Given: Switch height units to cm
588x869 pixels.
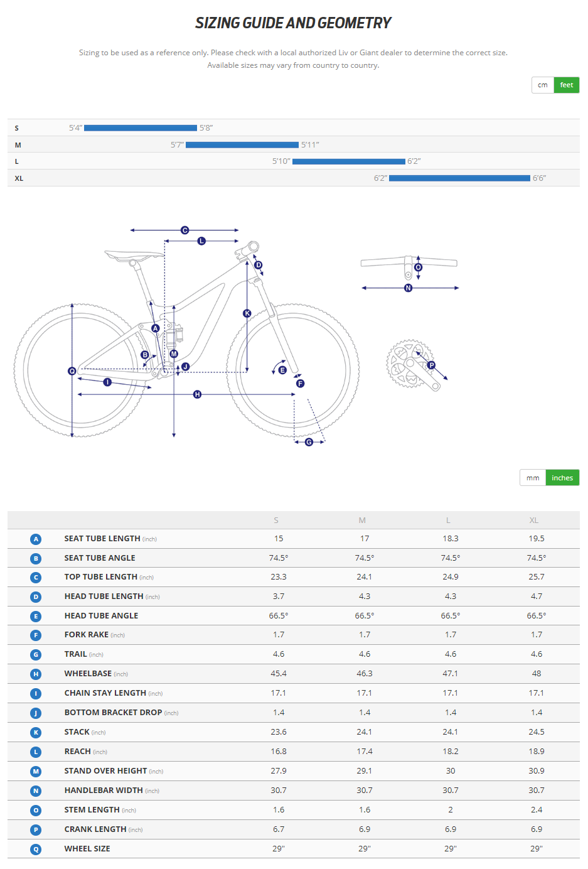Looking at the screenshot, I should [543, 85].
